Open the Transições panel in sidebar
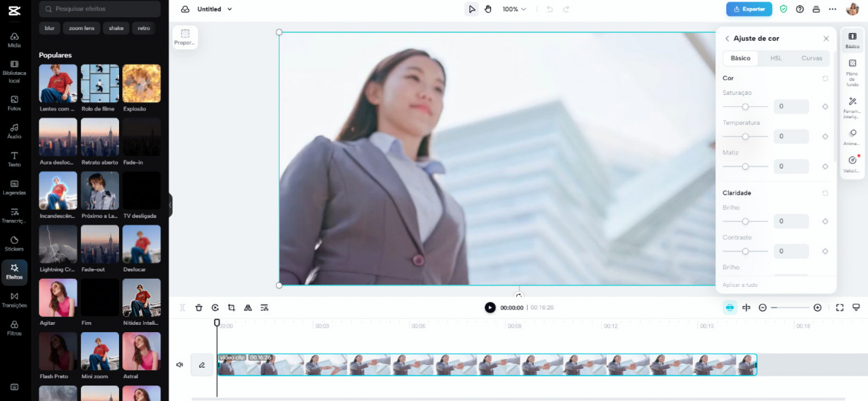This screenshot has width=868, height=401. click(14, 300)
